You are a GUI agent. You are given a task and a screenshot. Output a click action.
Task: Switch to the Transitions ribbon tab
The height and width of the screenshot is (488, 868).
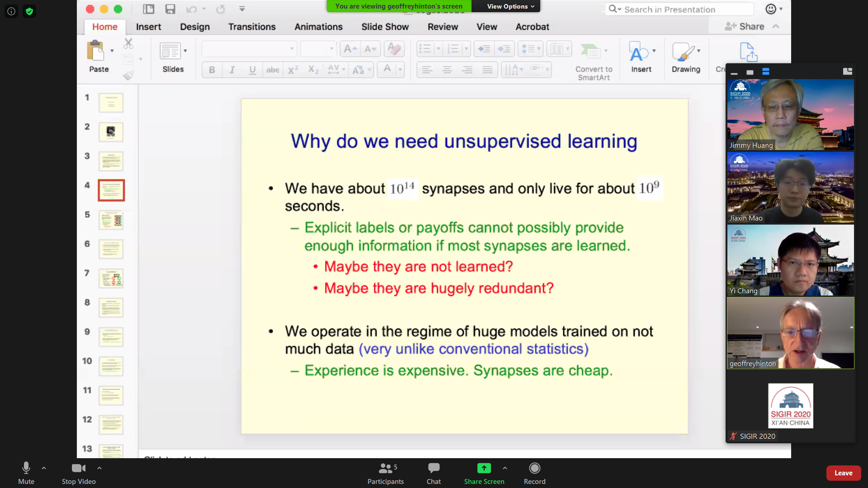point(252,27)
